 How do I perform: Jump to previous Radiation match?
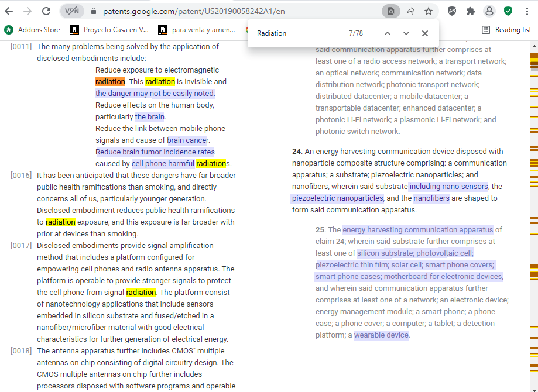[x=387, y=33]
